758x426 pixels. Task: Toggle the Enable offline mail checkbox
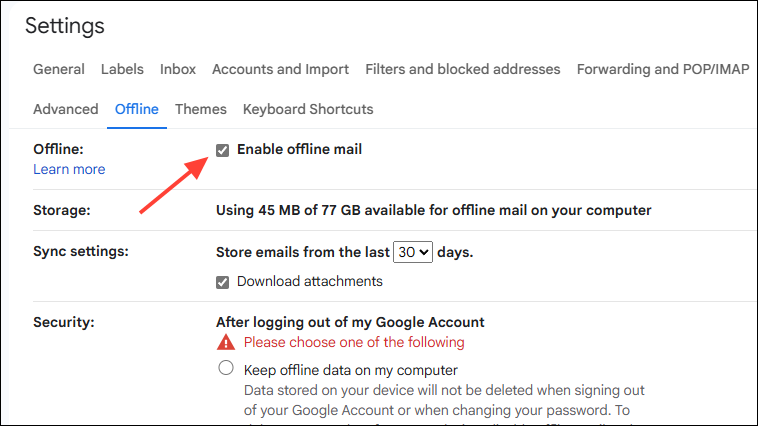pyautogui.click(x=223, y=150)
